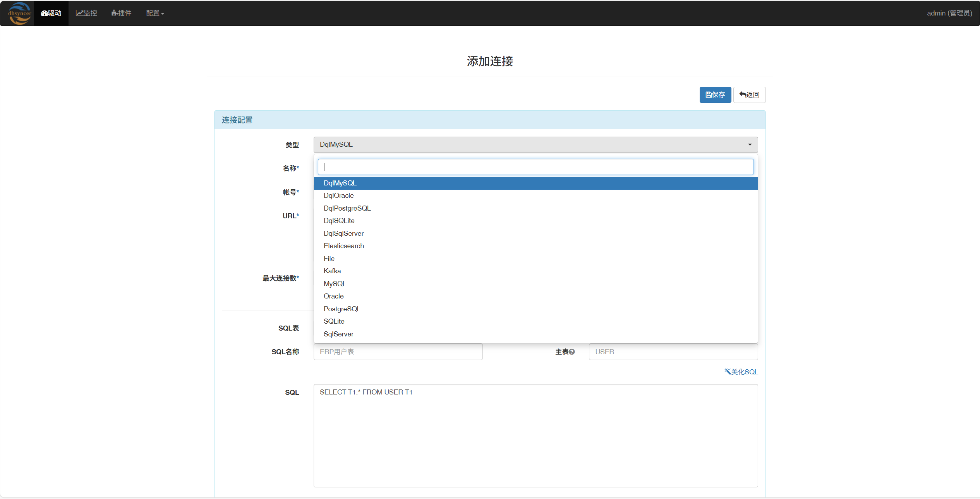Image resolution: width=980 pixels, height=499 pixels.
Task: Click the 主表 help question icon
Action: coord(572,352)
